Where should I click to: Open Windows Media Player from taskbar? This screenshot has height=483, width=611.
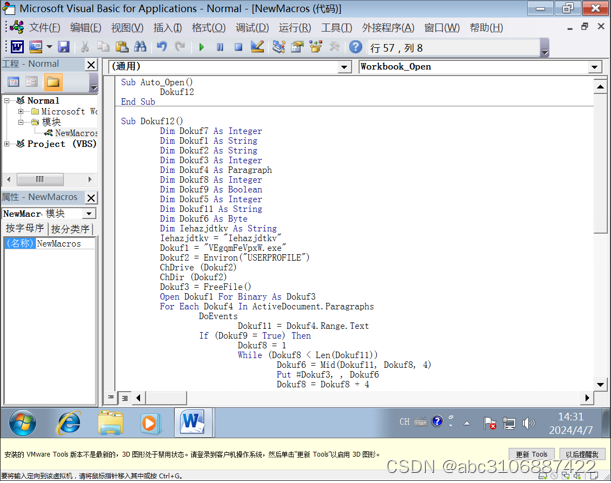coord(149,423)
